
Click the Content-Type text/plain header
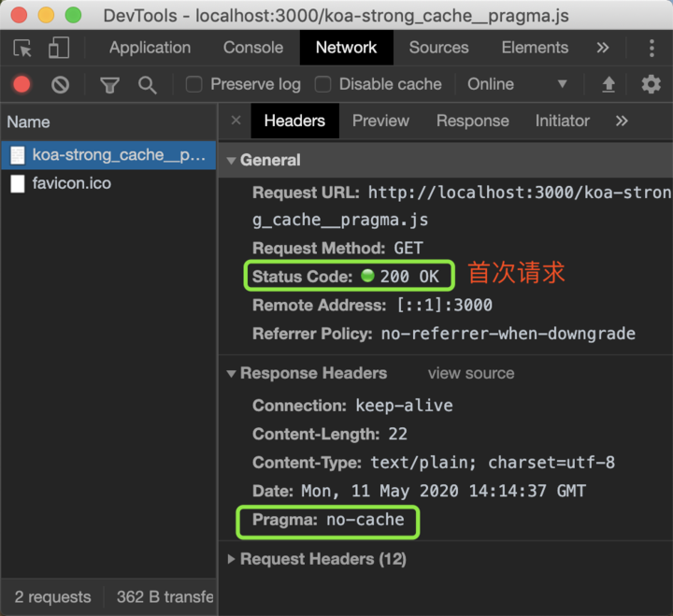click(x=434, y=463)
